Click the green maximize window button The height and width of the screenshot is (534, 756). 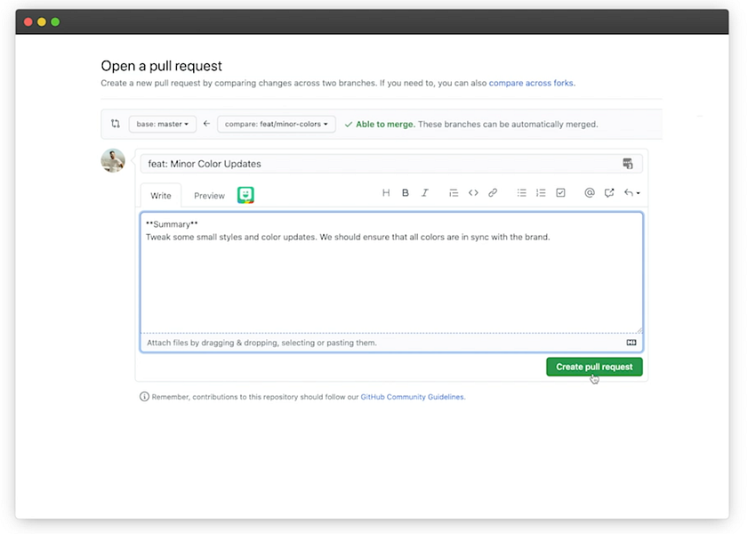pos(55,21)
